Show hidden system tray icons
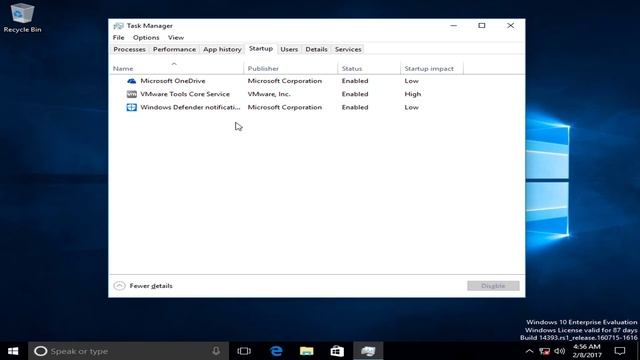The height and width of the screenshot is (360, 640). point(529,351)
